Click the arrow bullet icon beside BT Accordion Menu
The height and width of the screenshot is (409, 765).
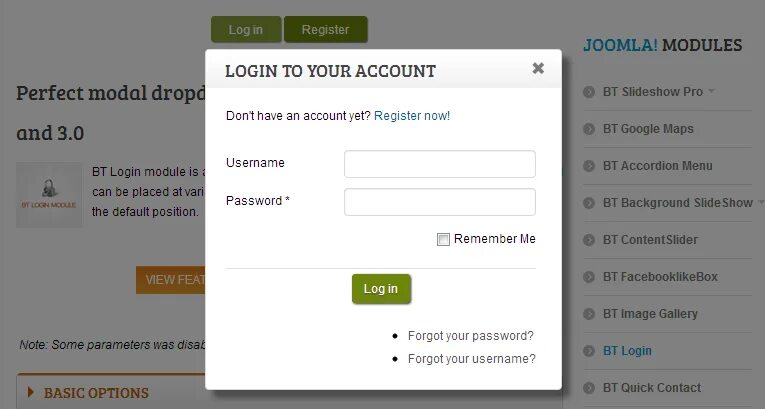(x=589, y=166)
